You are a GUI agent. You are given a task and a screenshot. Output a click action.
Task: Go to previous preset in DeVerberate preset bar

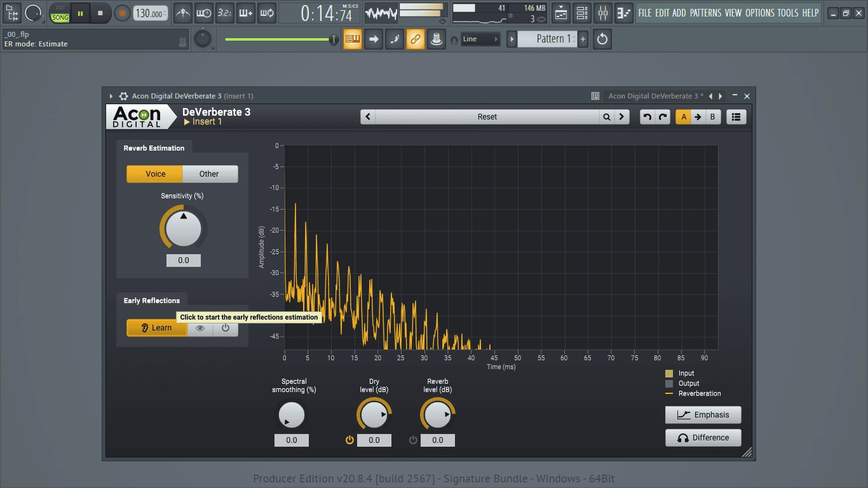(x=368, y=117)
